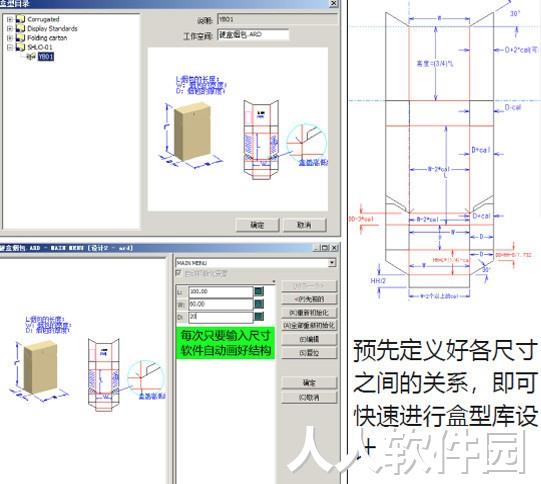
Task: Click the description field containing YB01
Action: [x=277, y=19]
